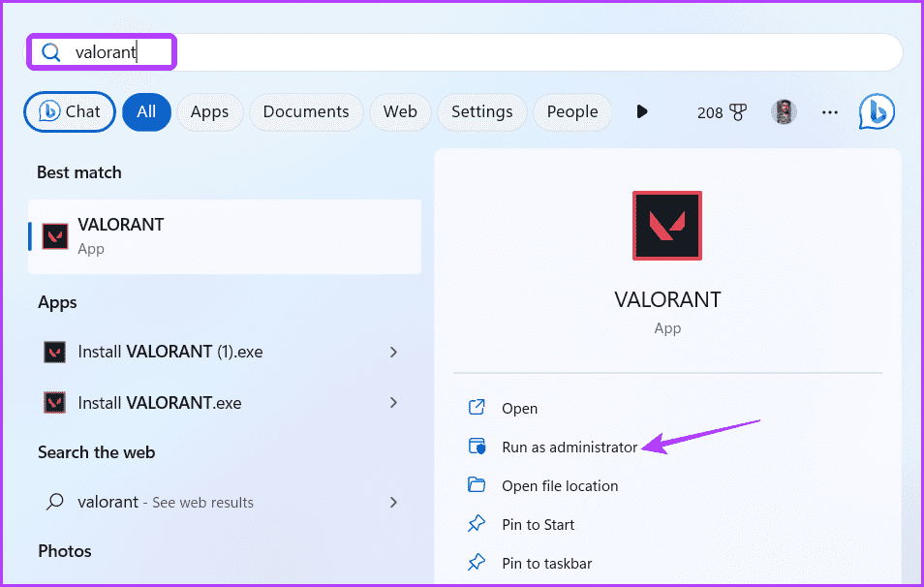Click the Open action's launch icon
924x587 pixels.
477,407
